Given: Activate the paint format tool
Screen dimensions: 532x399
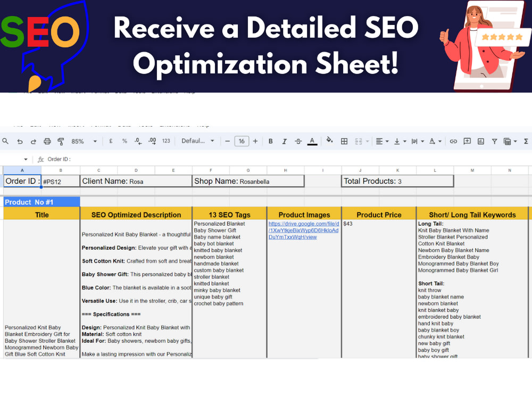Looking at the screenshot, I should [x=61, y=141].
